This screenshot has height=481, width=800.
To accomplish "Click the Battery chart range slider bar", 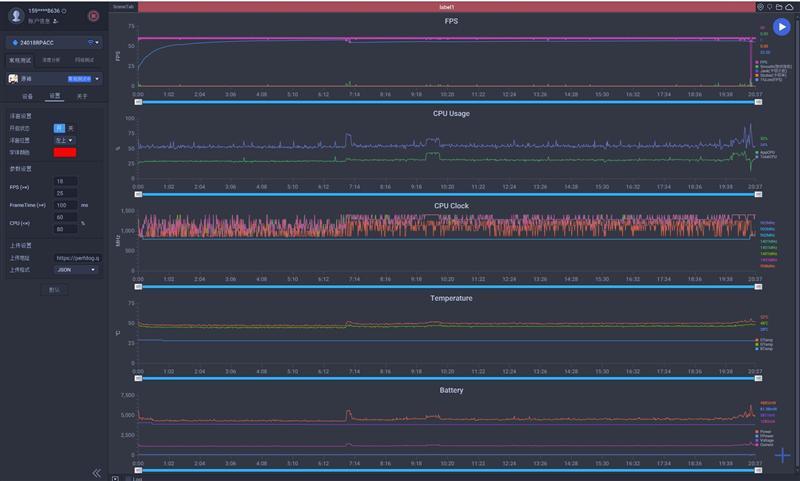I will [448, 470].
